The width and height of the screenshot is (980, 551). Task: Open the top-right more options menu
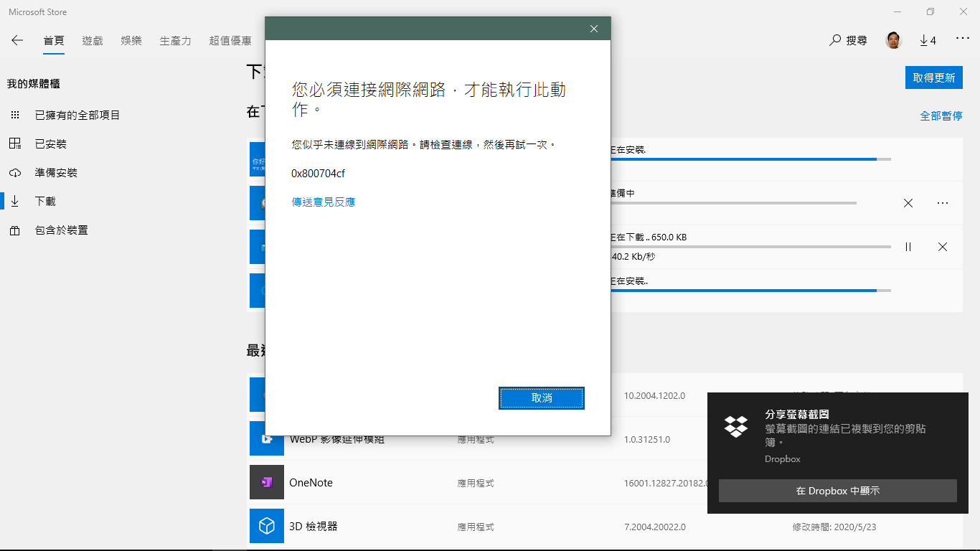tap(963, 39)
